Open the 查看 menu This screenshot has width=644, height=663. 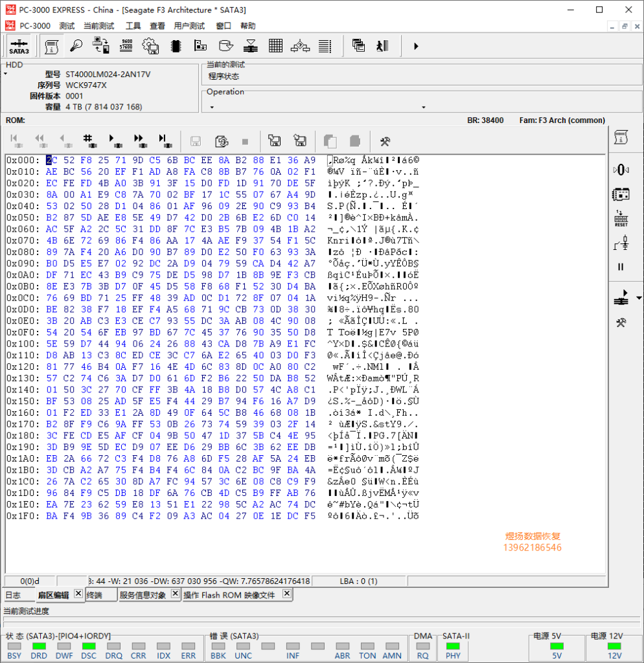157,26
